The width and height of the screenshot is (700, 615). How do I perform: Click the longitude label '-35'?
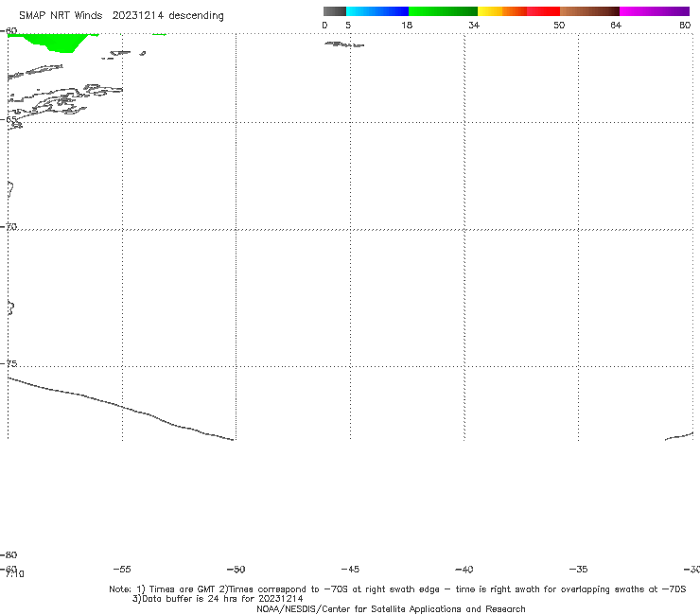tap(578, 570)
